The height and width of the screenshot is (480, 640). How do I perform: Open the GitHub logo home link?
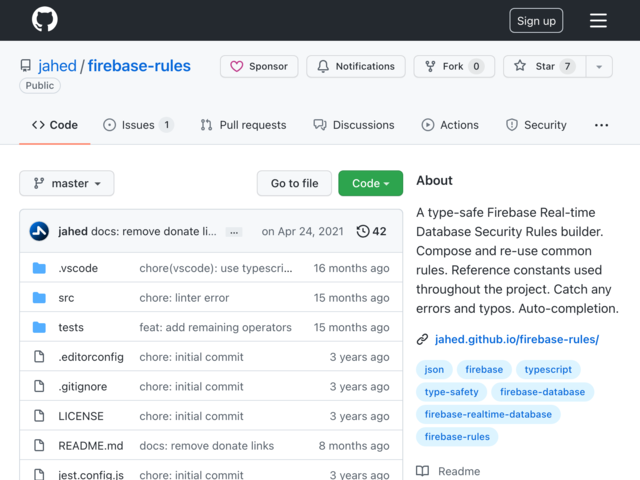click(x=44, y=19)
